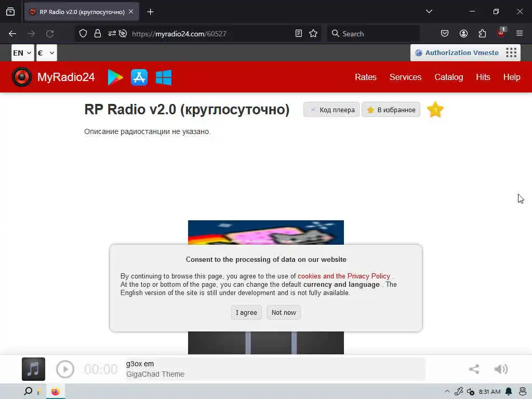Close the RP Radio v2.0 tab
This screenshot has width=532, height=399.
tap(131, 12)
